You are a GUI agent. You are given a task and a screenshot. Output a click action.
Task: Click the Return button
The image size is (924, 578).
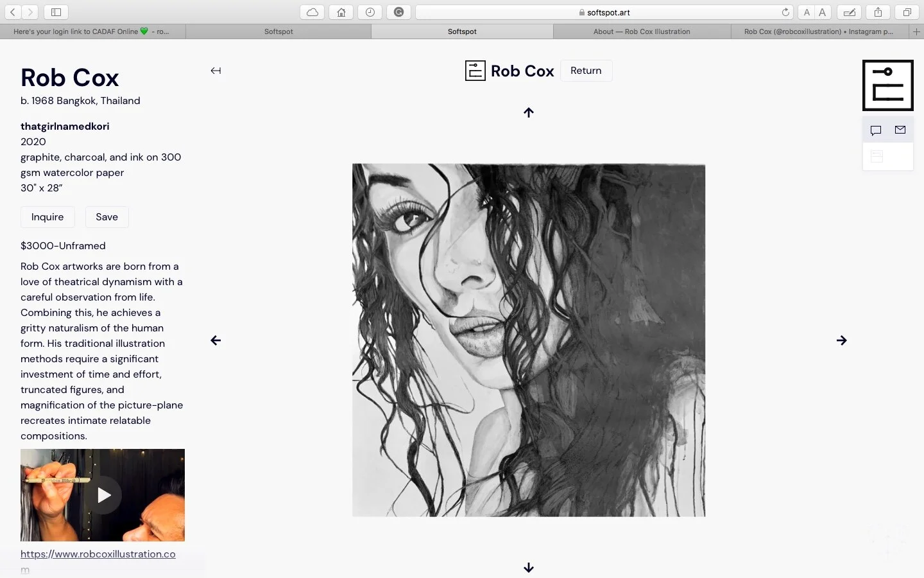[x=586, y=71]
